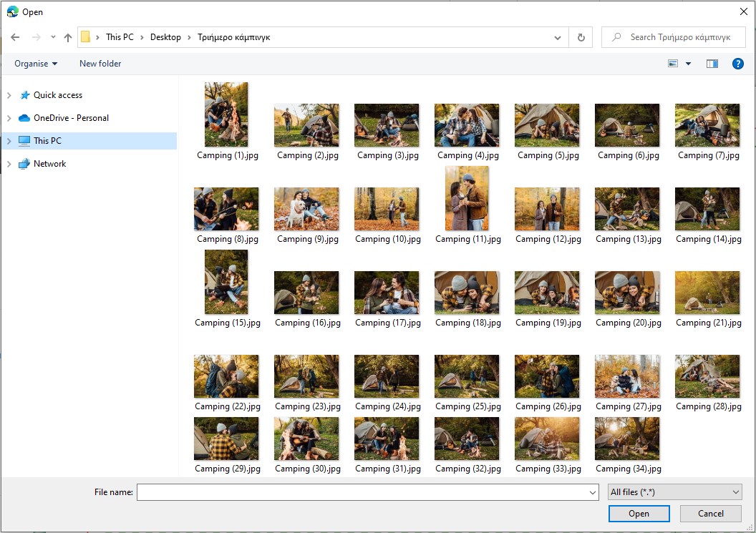Toggle the preview pane icon
The width and height of the screenshot is (756, 533).
pyautogui.click(x=712, y=64)
